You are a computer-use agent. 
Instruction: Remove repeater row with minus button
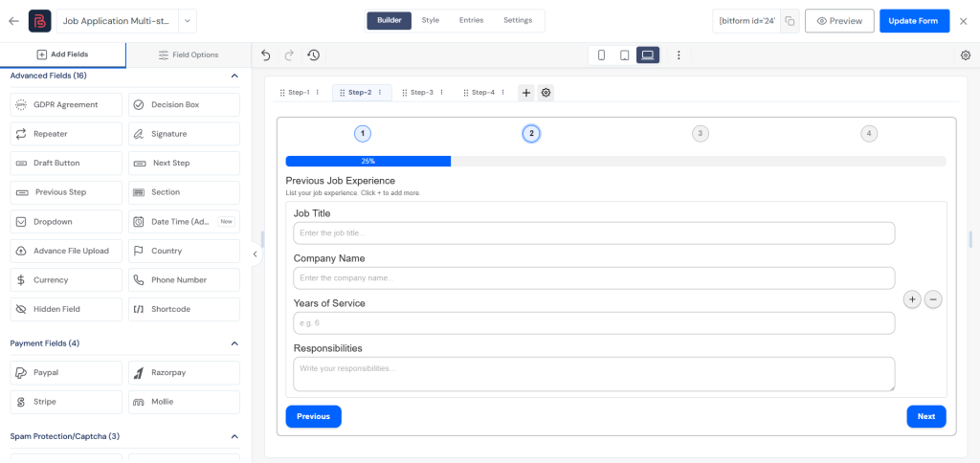coord(934,299)
